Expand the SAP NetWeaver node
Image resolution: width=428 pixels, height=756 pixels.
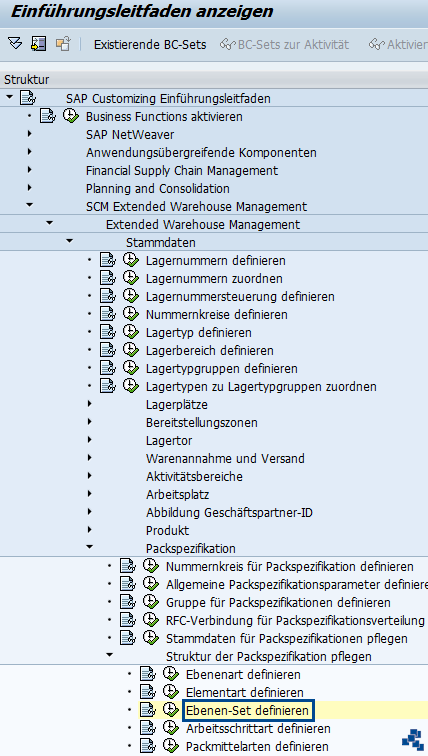coord(30,134)
